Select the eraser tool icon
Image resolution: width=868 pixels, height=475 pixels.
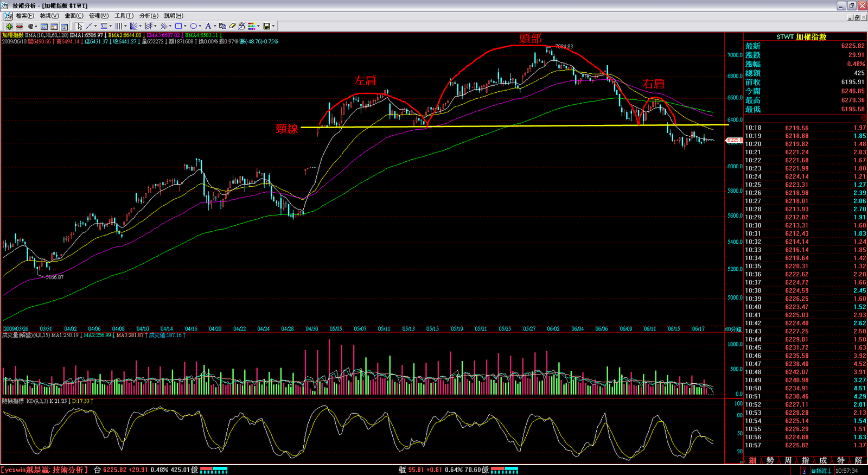coord(232,26)
